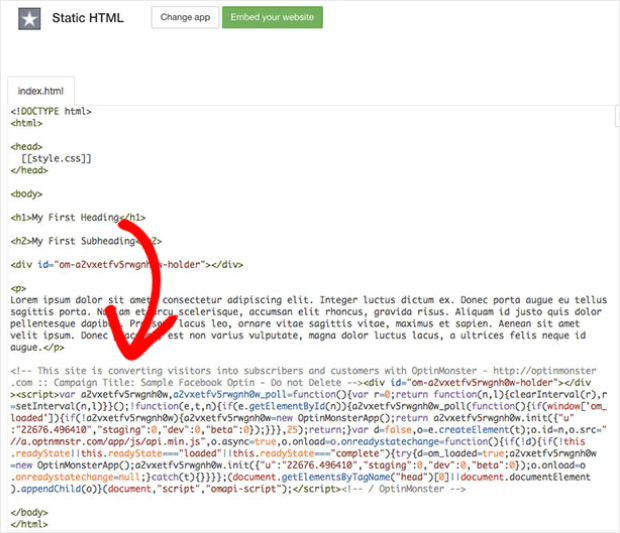Click the //a.optnmnstr.com/app/js/api.min.js URL string

coord(108,442)
